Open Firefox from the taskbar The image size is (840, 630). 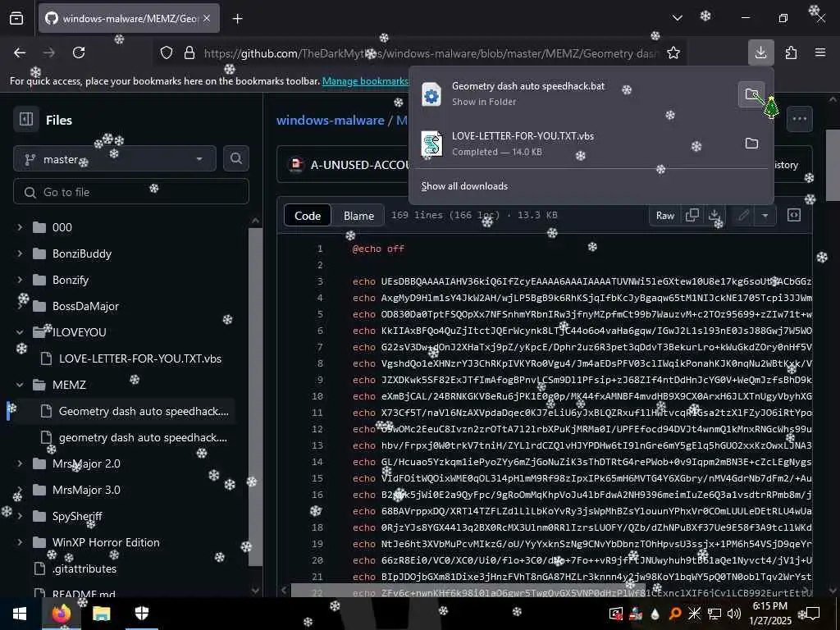61,614
